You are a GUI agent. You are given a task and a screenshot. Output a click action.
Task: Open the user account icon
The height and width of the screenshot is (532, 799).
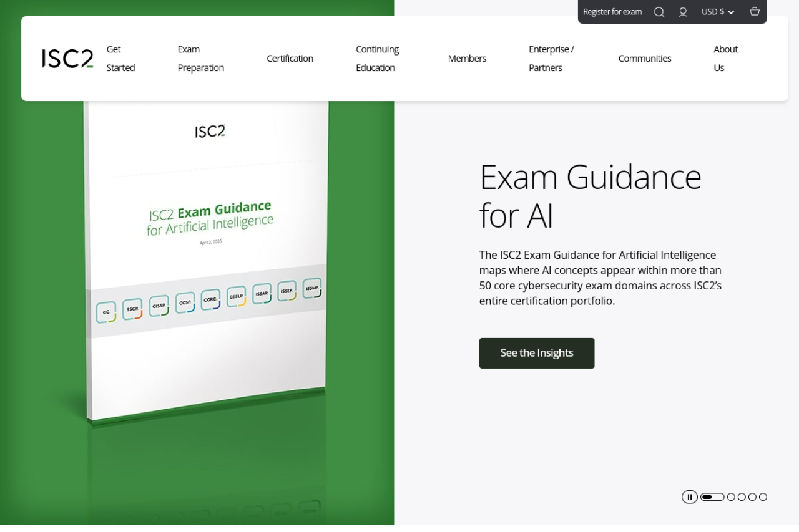(683, 12)
